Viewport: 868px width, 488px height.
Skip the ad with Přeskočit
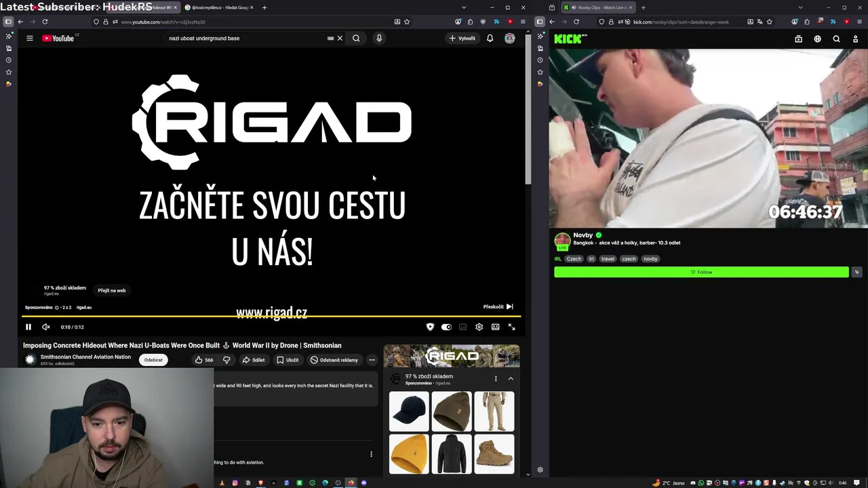(x=498, y=306)
